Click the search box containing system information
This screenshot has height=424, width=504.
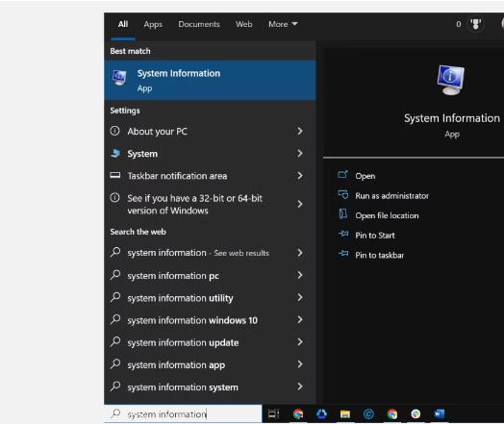coord(183,414)
